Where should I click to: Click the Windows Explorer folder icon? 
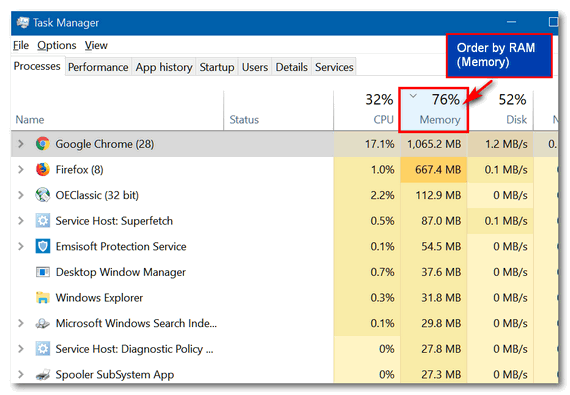click(43, 297)
